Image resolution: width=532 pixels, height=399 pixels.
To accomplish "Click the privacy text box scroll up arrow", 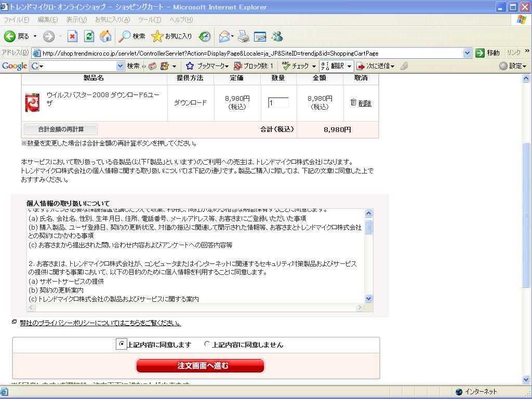I will pyautogui.click(x=368, y=213).
